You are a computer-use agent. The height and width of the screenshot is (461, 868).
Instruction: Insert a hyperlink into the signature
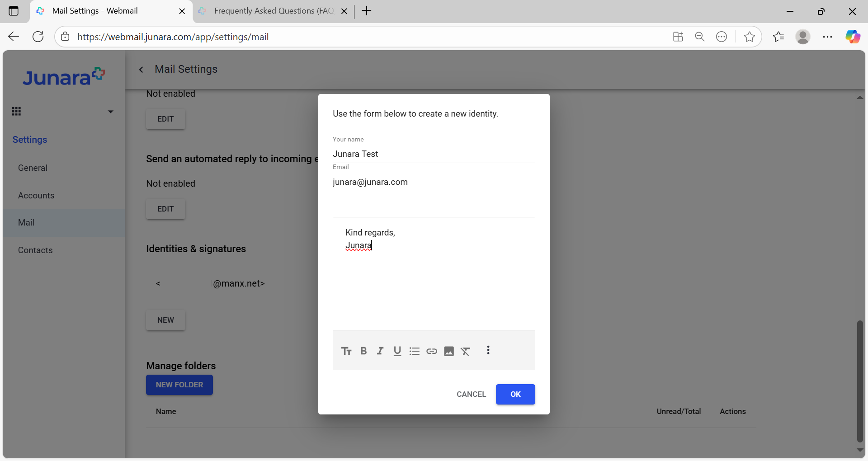[432, 351]
